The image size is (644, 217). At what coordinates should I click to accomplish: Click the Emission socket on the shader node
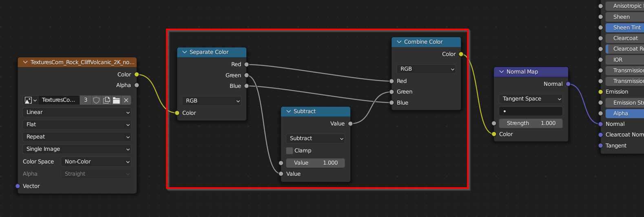600,92
